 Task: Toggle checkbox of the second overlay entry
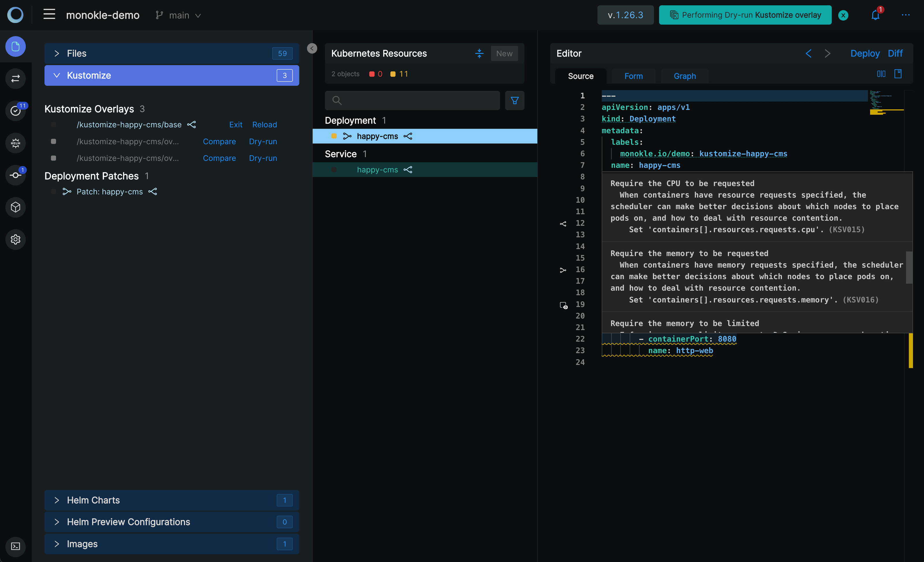tap(54, 142)
